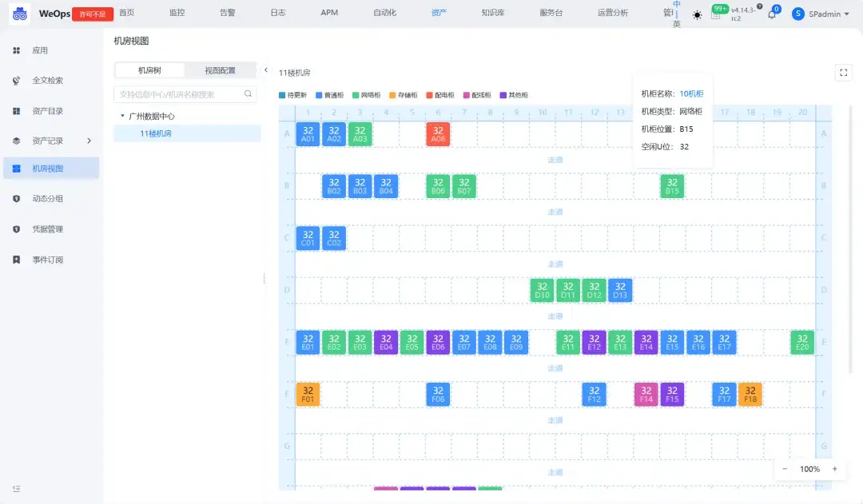863x504 pixels.
Task: Select cabinet D10
Action: pyautogui.click(x=542, y=290)
